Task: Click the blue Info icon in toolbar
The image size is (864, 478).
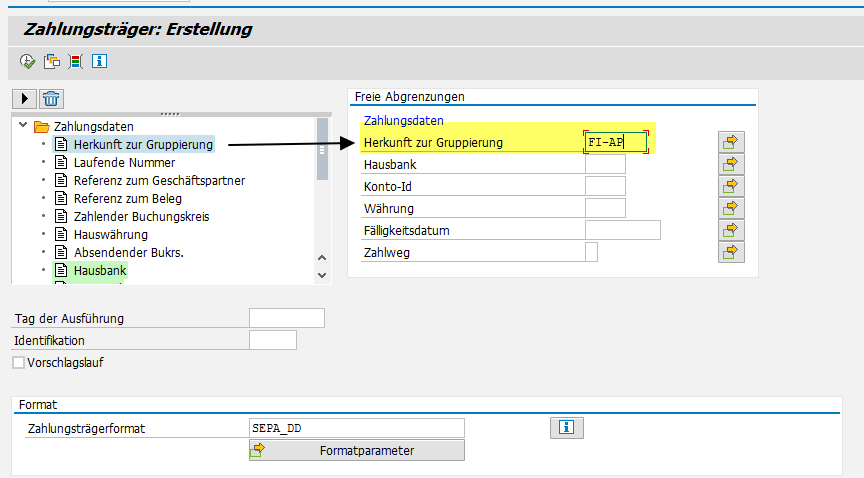Action: pyautogui.click(x=99, y=62)
